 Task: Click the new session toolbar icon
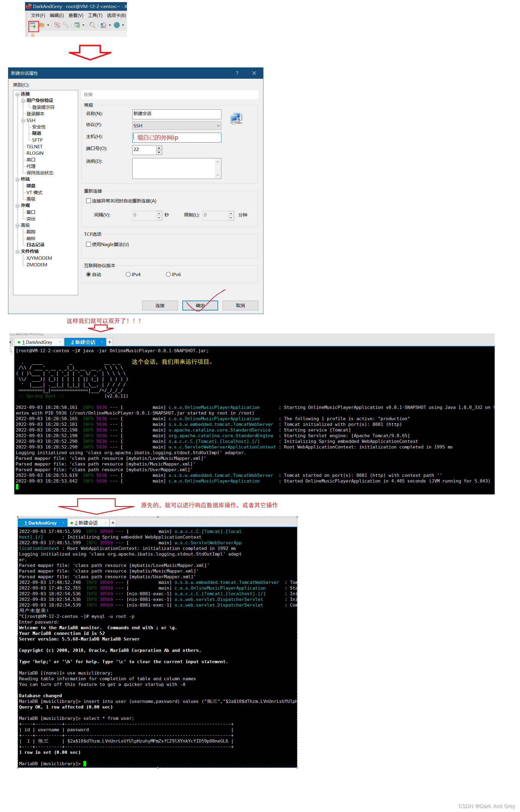tap(33, 26)
